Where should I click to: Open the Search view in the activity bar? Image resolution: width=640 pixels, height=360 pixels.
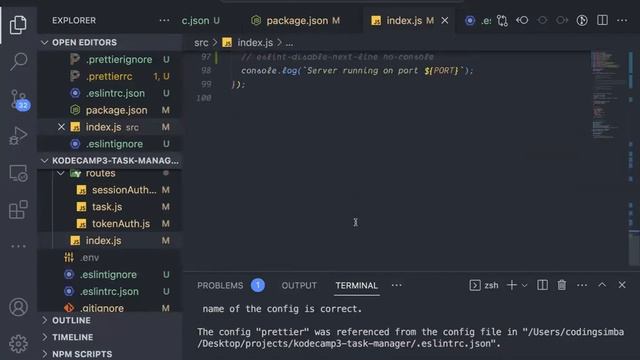coord(18,62)
